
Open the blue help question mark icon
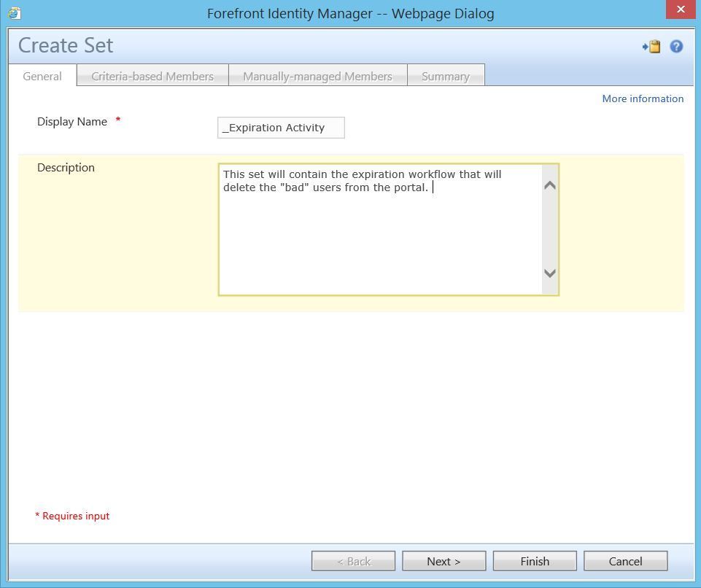click(x=676, y=47)
